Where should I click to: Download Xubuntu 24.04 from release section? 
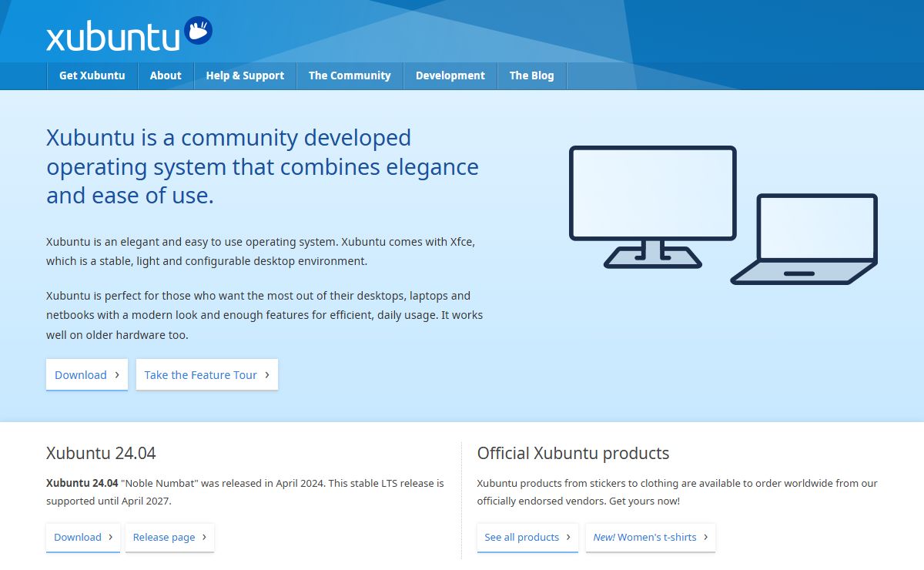click(x=83, y=538)
